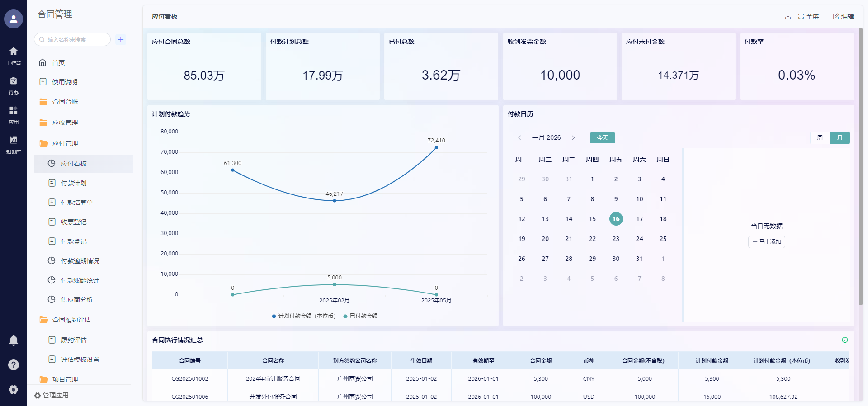This screenshot has width=868, height=406.
Task: Toggle 已付款金额 series in chart legend
Action: pos(360,316)
